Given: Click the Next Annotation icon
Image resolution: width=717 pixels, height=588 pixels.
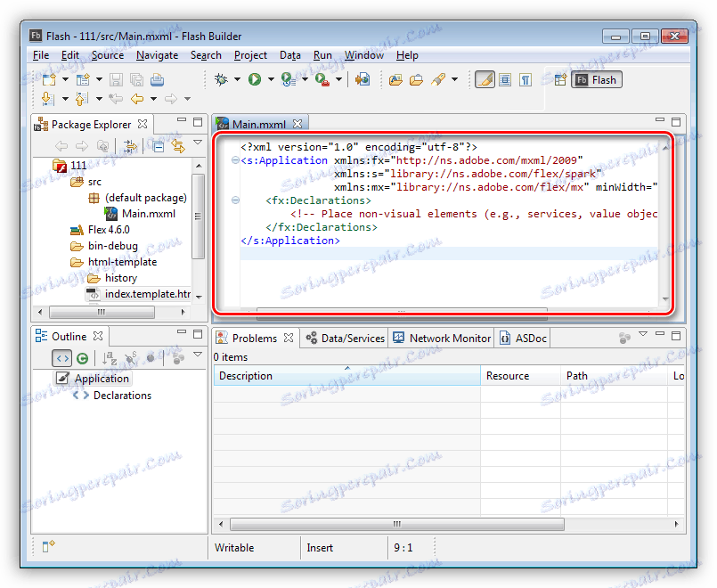Looking at the screenshot, I should tap(48, 99).
